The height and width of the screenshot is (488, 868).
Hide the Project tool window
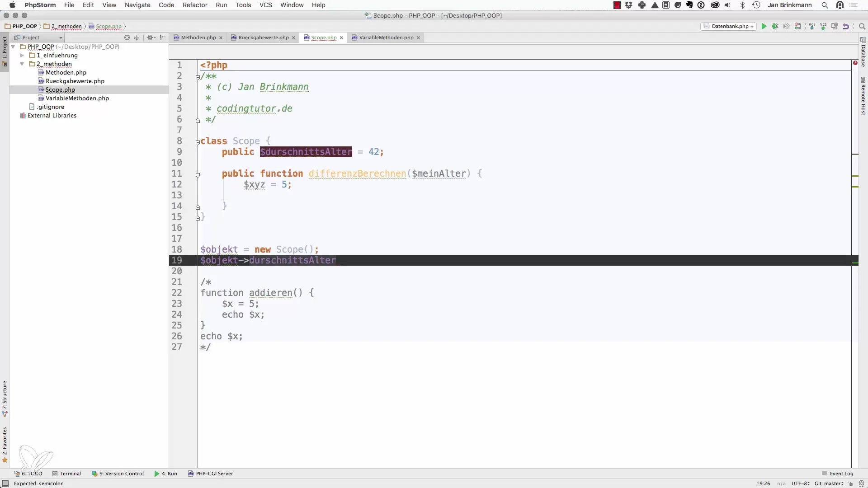pos(163,38)
